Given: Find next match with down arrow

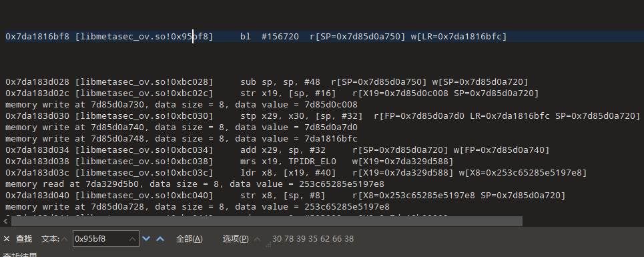Looking at the screenshot, I should (145, 238).
